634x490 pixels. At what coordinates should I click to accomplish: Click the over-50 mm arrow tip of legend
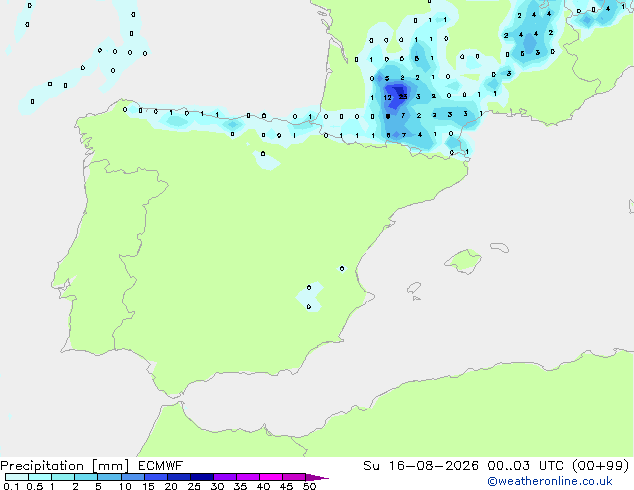(x=317, y=477)
